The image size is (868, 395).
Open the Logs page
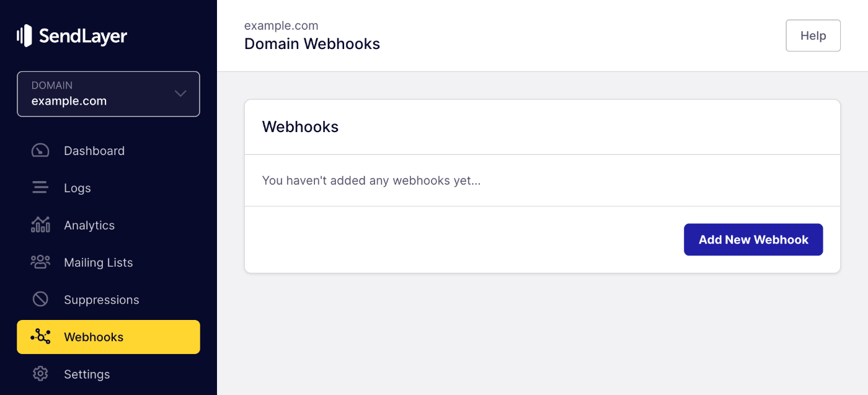[x=77, y=187]
